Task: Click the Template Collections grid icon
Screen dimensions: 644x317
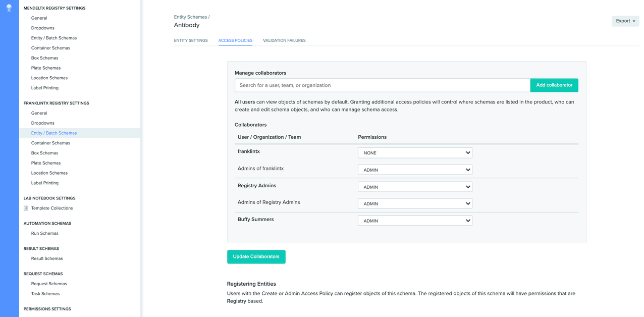Action: (26, 208)
